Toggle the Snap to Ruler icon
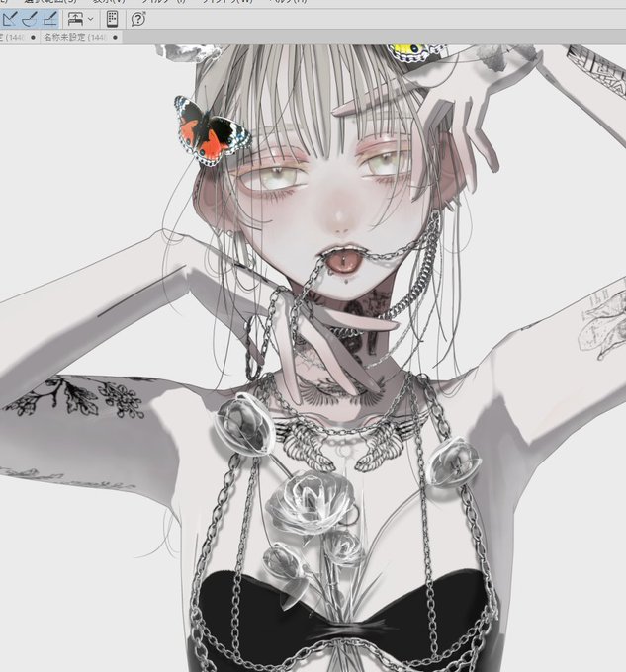The image size is (626, 672). (9, 20)
